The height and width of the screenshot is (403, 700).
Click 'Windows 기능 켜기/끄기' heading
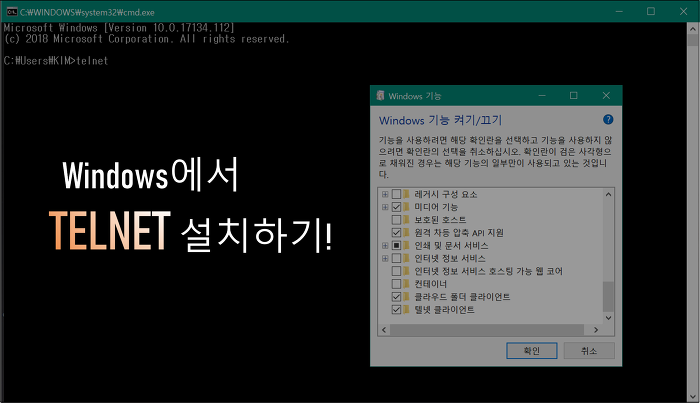pos(440,120)
